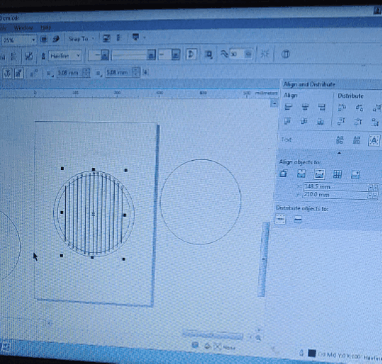Click the icon right of full-screen preview

click(x=56, y=39)
